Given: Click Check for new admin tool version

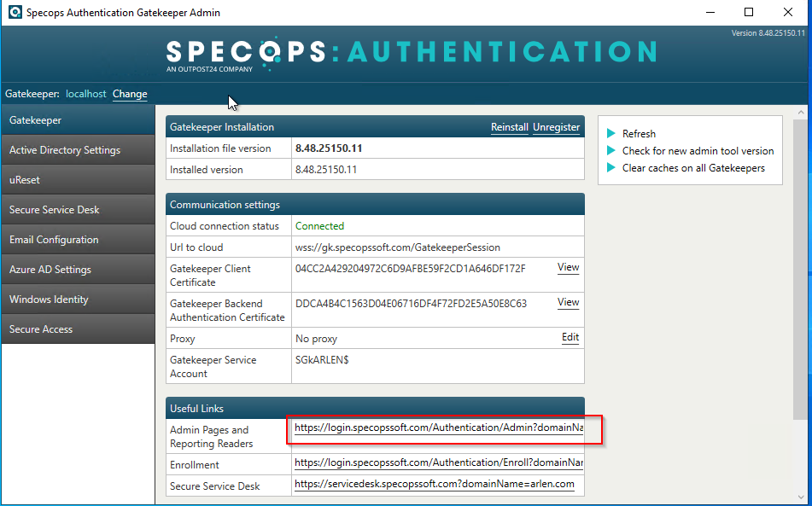Looking at the screenshot, I should pos(698,150).
